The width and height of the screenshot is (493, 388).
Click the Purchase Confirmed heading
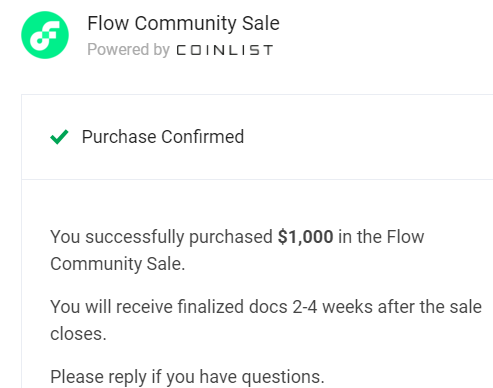click(163, 137)
